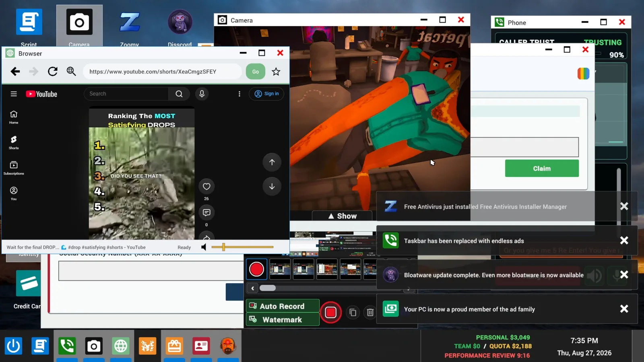Click into the YouTube Search field
644x362 pixels.
126,94
